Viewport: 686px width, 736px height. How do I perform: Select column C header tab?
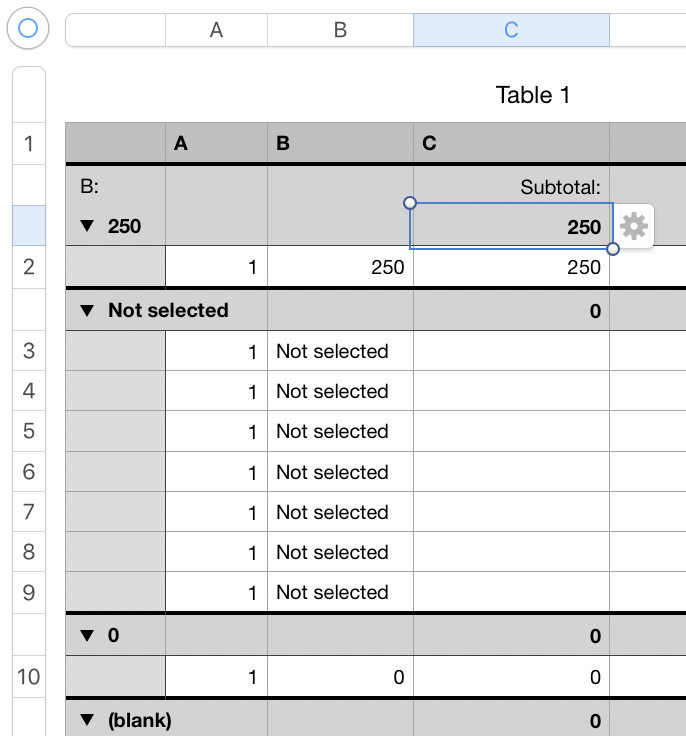pos(511,30)
